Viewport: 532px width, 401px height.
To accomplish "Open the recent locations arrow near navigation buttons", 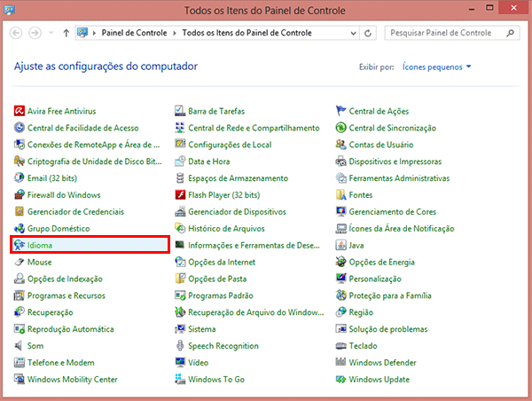I will point(51,33).
